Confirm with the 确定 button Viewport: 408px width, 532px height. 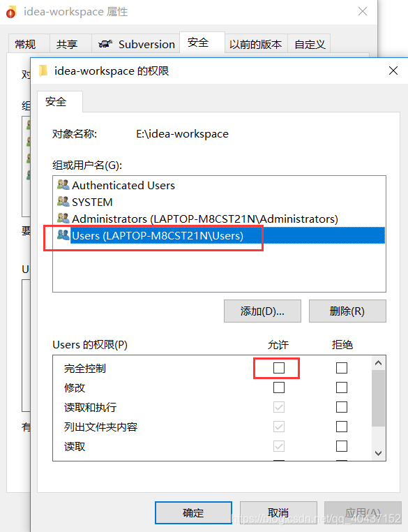(193, 512)
